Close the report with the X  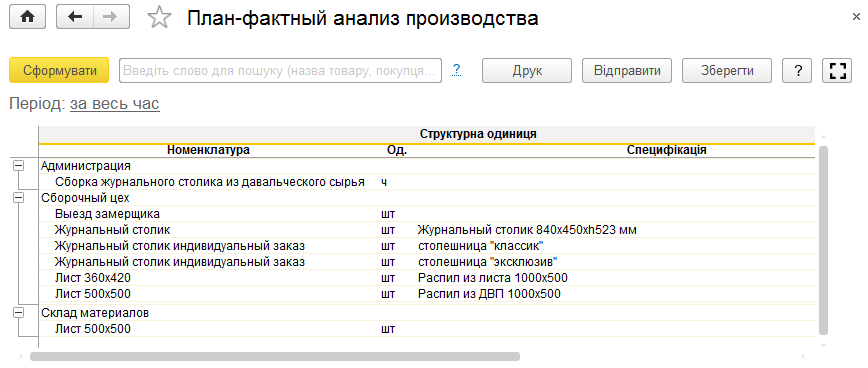click(x=856, y=17)
